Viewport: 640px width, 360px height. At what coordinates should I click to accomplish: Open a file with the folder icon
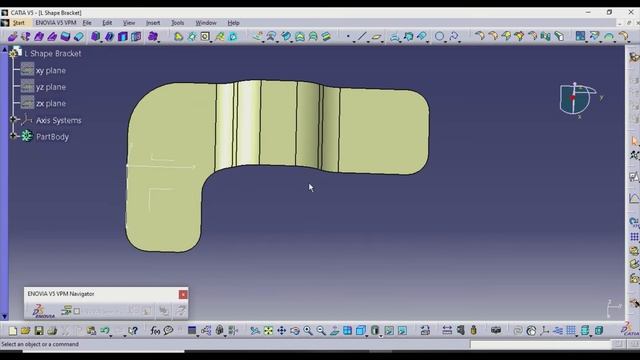click(x=25, y=331)
